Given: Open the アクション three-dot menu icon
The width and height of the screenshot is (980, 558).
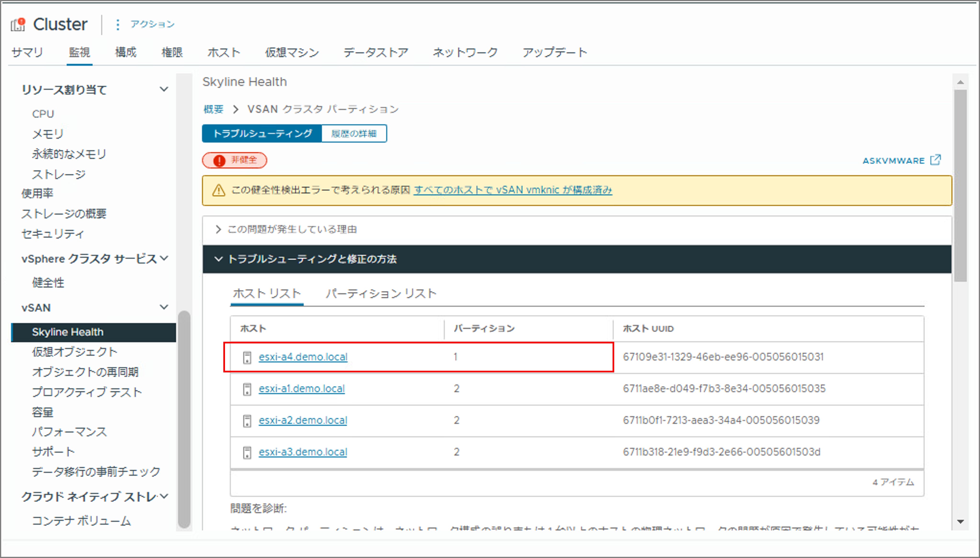Looking at the screenshot, I should pyautogui.click(x=118, y=24).
